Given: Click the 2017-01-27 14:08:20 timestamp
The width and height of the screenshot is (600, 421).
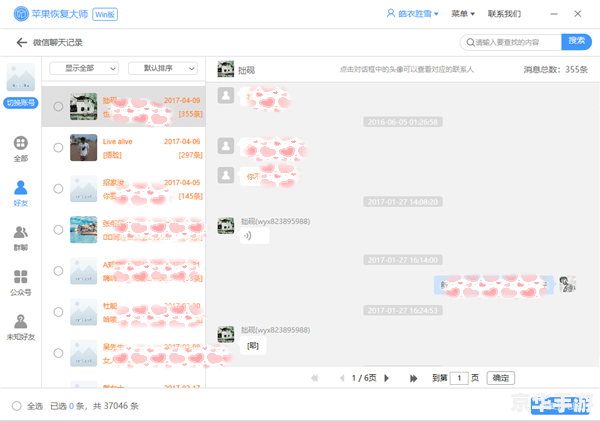Looking at the screenshot, I should coord(403,202).
